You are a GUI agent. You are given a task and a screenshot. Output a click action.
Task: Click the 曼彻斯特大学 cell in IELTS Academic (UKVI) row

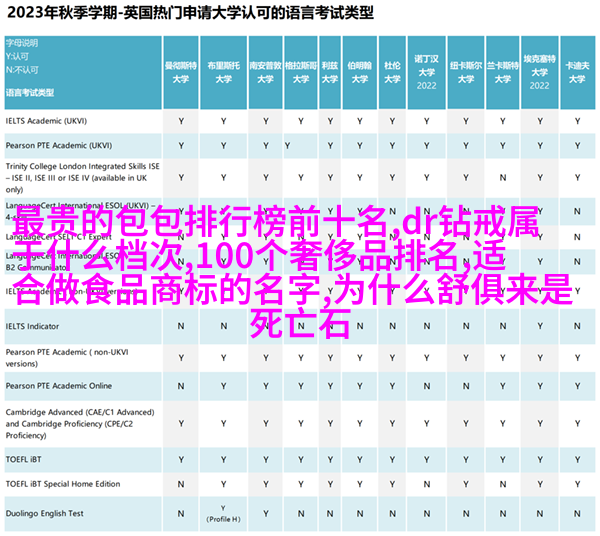[x=181, y=121]
